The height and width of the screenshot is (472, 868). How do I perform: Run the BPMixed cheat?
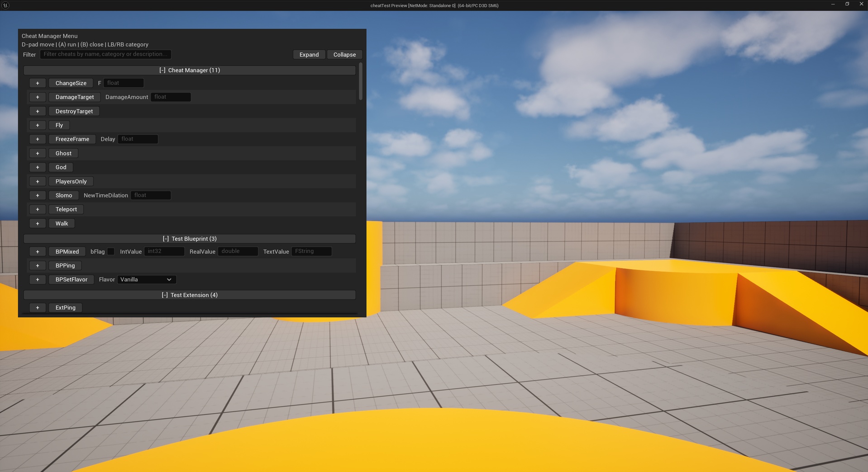click(x=67, y=252)
